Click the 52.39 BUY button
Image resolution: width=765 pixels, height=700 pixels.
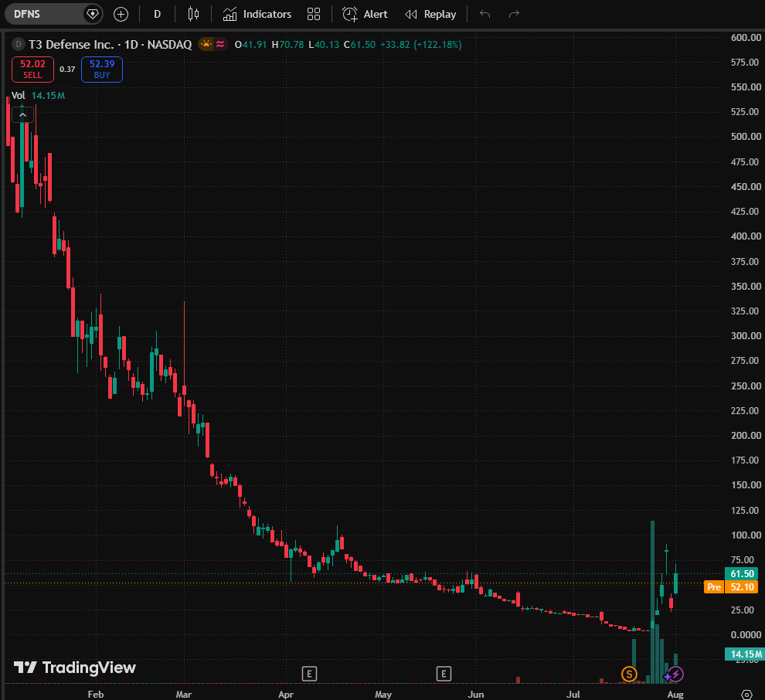102,70
